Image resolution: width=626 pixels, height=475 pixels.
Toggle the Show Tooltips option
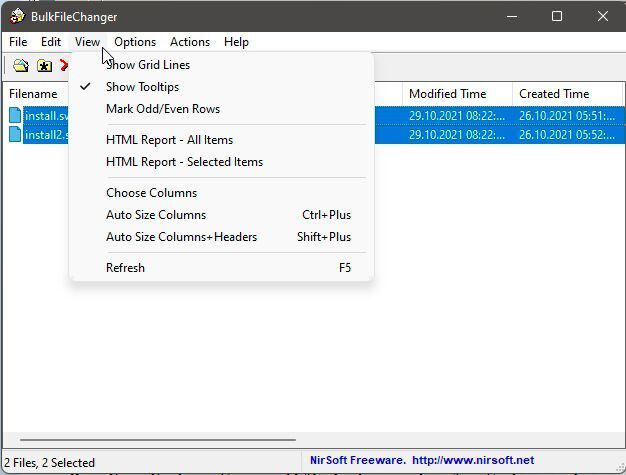(x=142, y=87)
